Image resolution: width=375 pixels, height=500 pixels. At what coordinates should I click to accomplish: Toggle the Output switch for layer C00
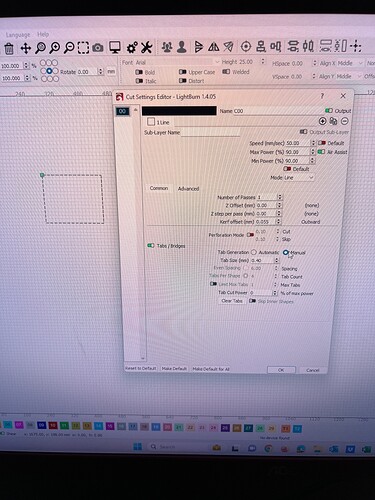click(329, 111)
